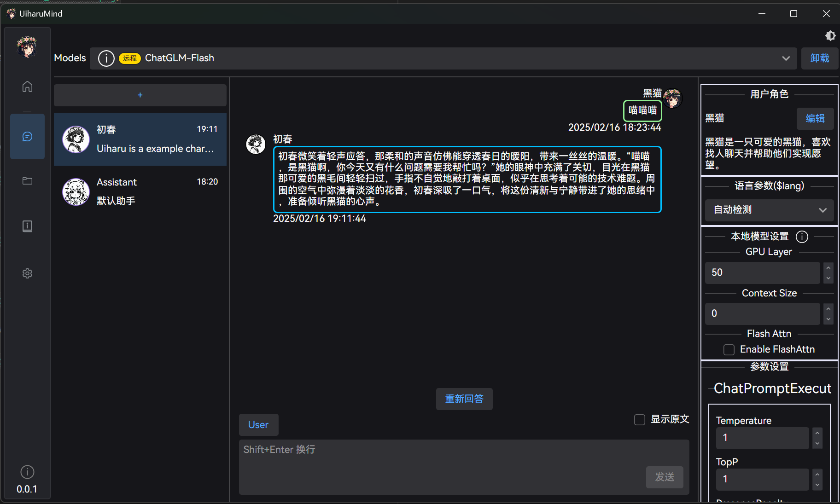This screenshot has width=840, height=504.
Task: Enable the FlashAttn checkbox
Action: 729,350
